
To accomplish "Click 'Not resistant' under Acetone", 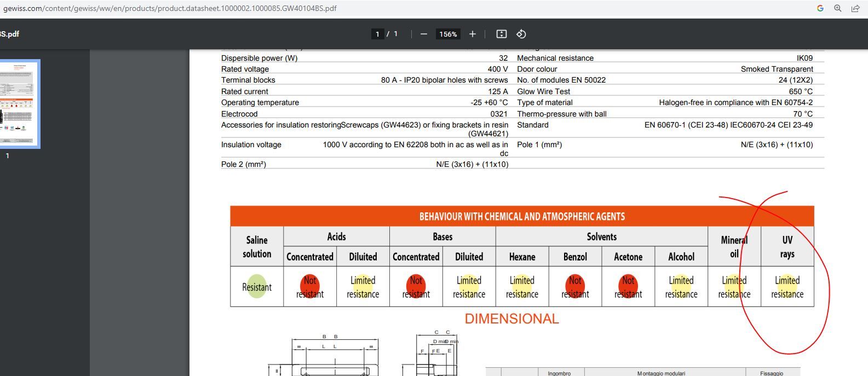I will click(x=628, y=287).
